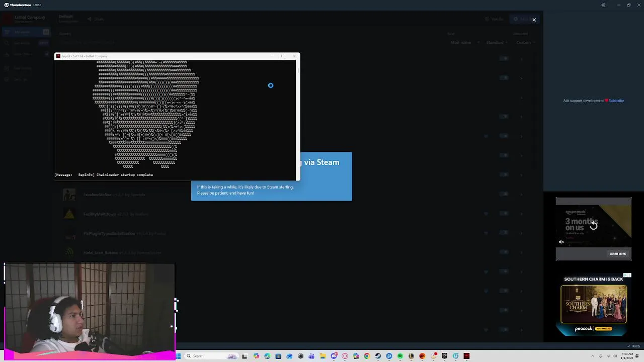Open Epic Games Launcher taskbar icon

click(444, 356)
